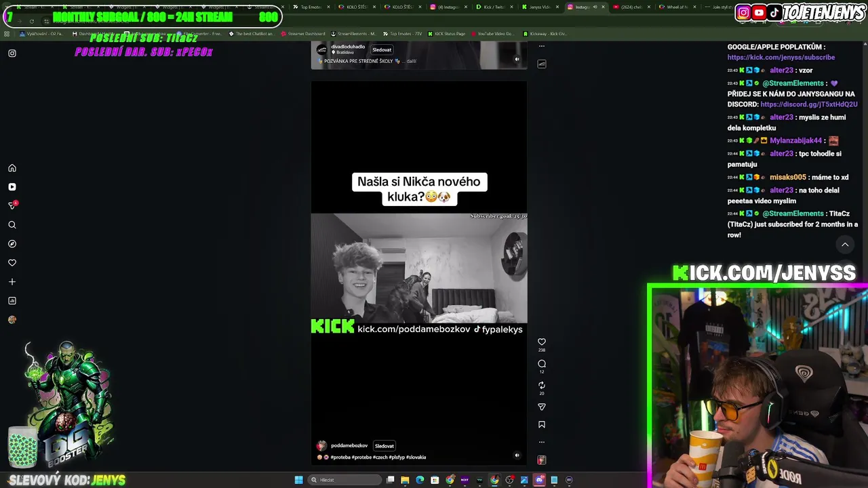This screenshot has height=488, width=868.
Task: Like the reel with heart icon
Action: [x=541, y=342]
